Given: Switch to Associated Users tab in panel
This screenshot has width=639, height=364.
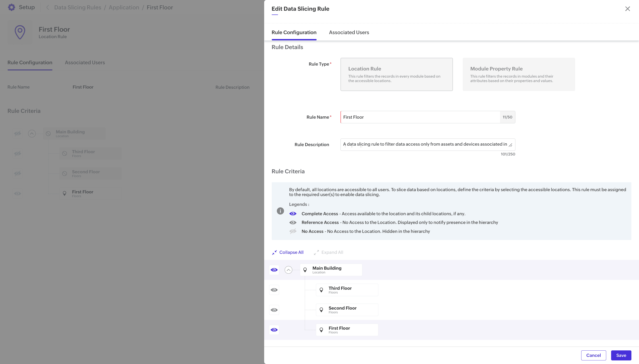Looking at the screenshot, I should tap(349, 32).
